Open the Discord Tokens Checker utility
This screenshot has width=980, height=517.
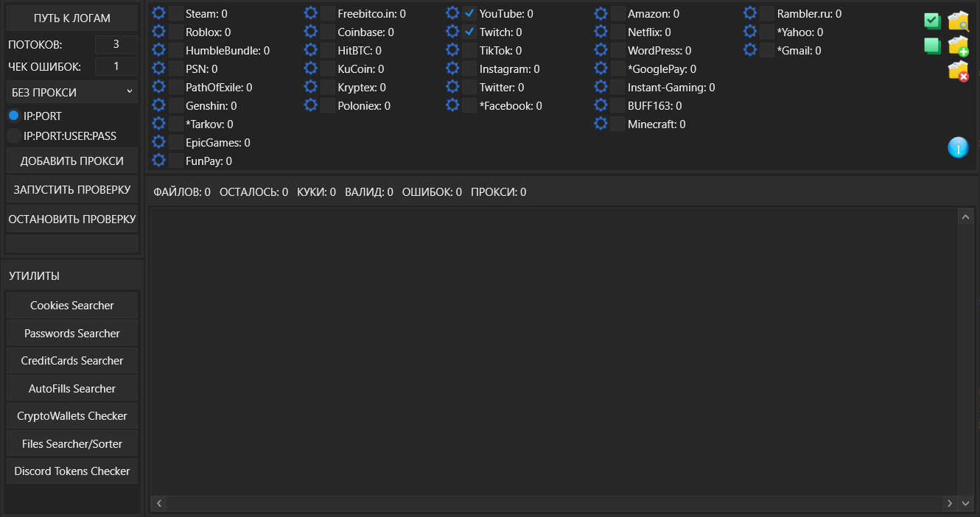[x=72, y=471]
